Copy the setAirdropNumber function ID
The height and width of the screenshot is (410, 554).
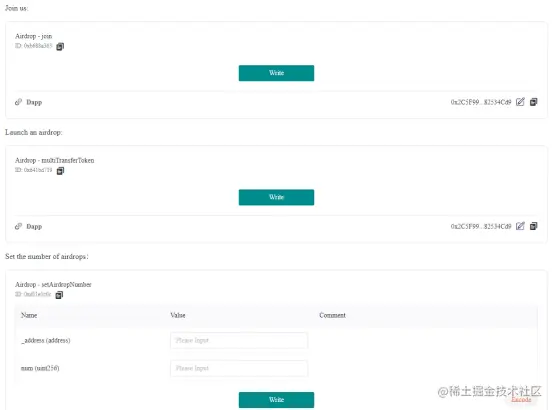59,295
